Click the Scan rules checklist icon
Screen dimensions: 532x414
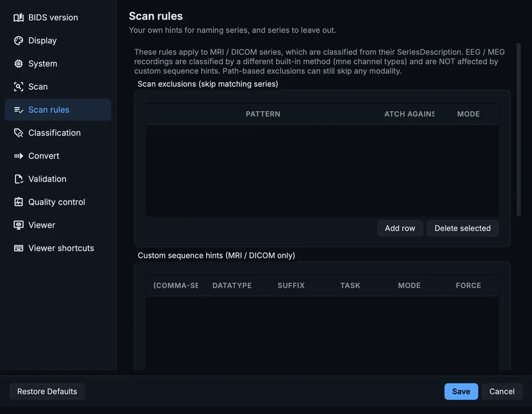(19, 109)
